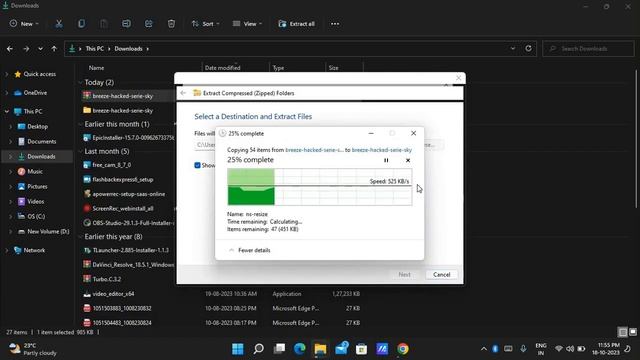Collapse Fewer details in copy dialog
Screen dimensions: 640x360
[250, 250]
